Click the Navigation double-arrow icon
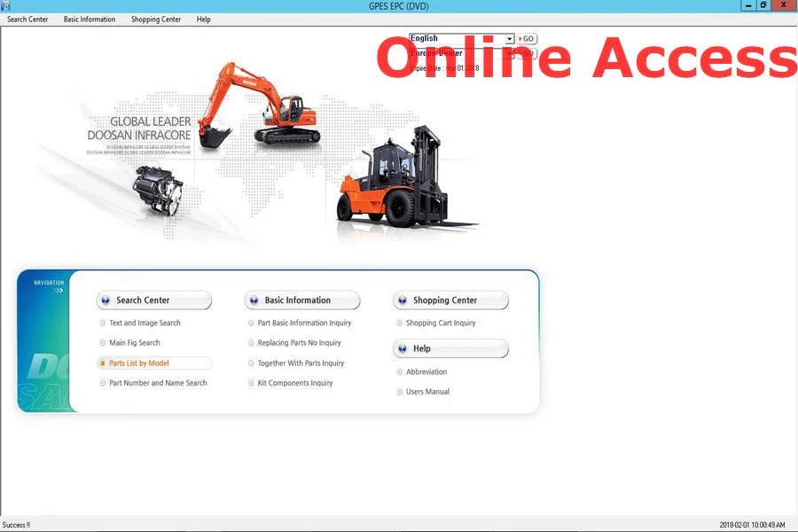 pyautogui.click(x=59, y=290)
